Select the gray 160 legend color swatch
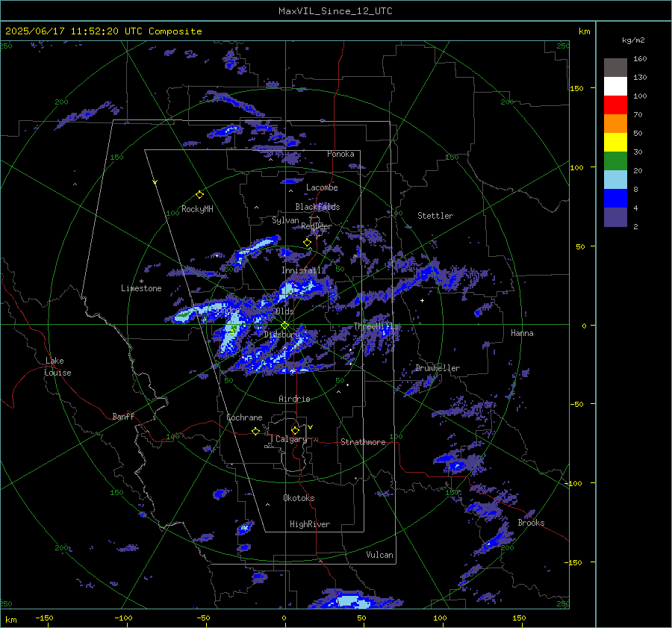Screen dimensions: 672x628 coord(615,67)
